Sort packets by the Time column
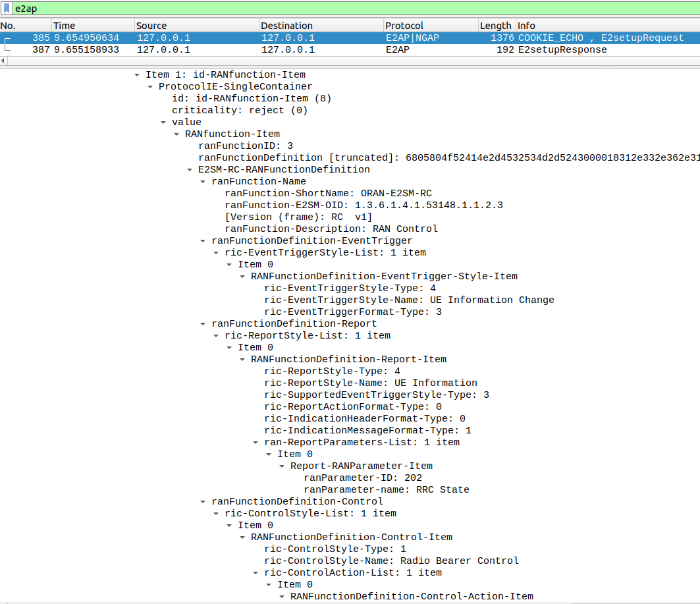Image resolution: width=700 pixels, height=604 pixels. tap(92, 26)
